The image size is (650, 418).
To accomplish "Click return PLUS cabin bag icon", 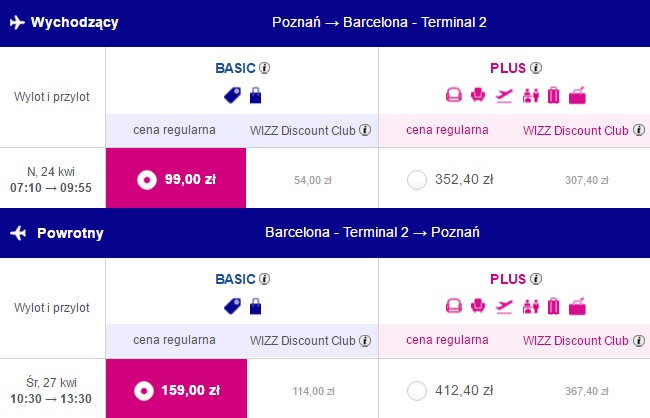I will point(577,306).
